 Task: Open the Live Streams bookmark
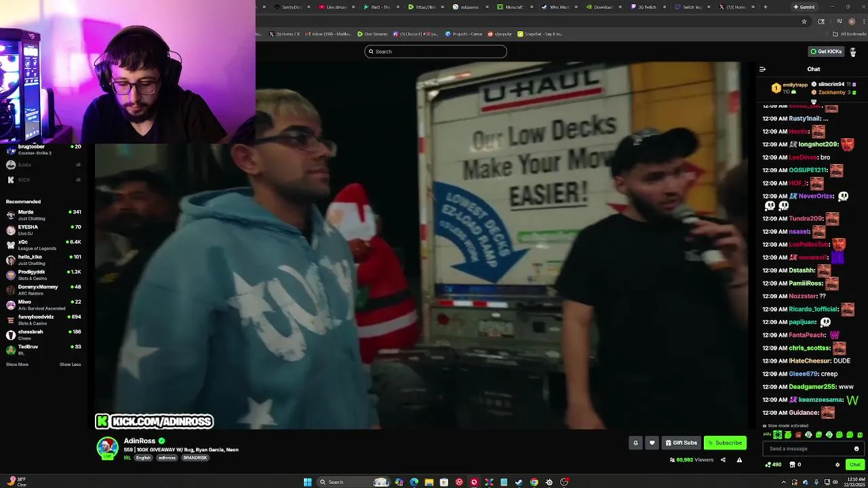point(372,34)
